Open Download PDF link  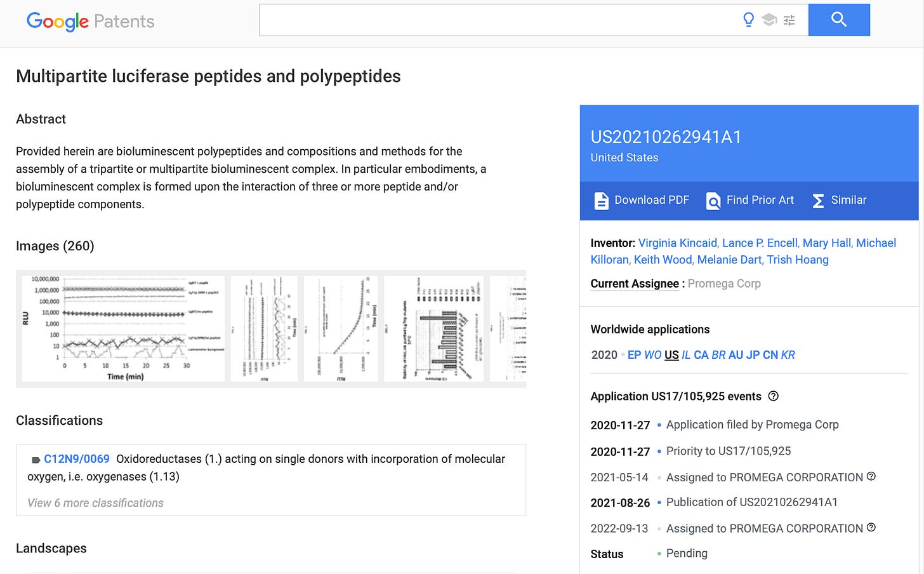[652, 200]
